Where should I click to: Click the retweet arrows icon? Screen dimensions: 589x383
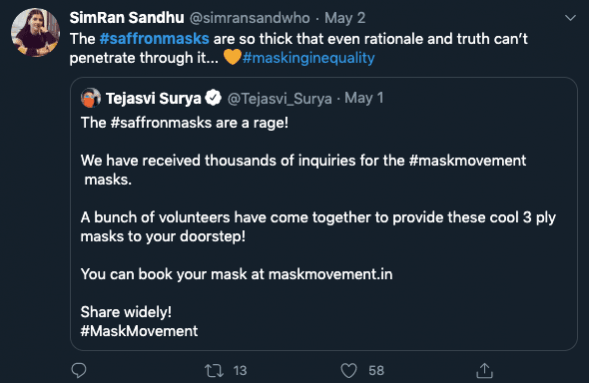point(214,371)
